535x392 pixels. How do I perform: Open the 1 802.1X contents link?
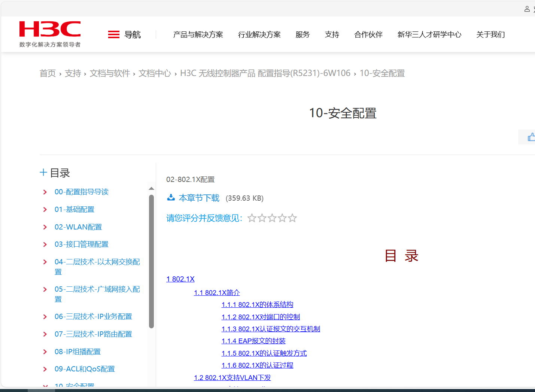tap(180, 279)
